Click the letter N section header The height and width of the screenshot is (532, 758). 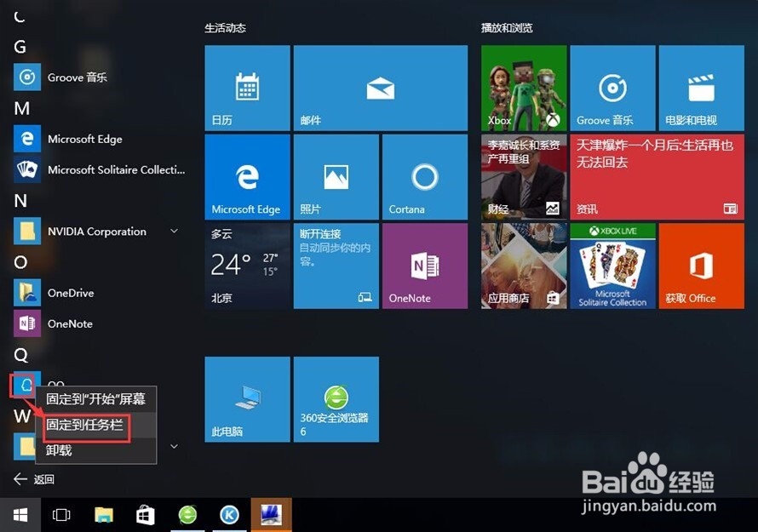(20, 201)
